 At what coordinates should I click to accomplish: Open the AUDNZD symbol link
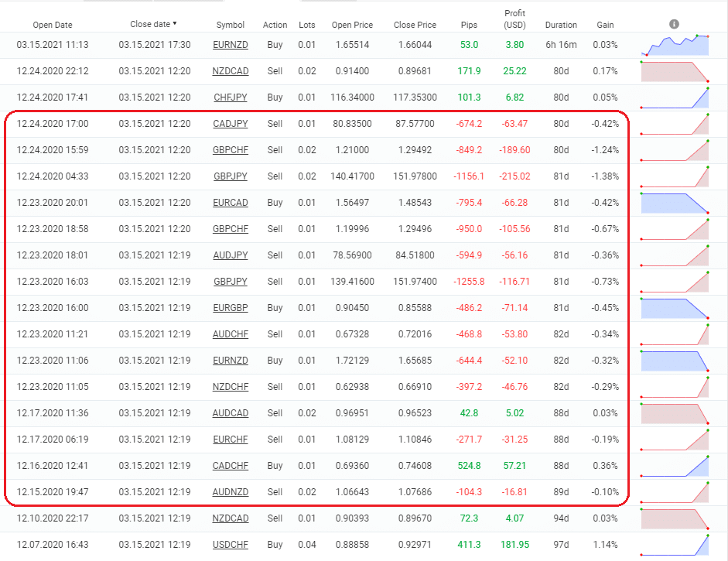click(230, 492)
